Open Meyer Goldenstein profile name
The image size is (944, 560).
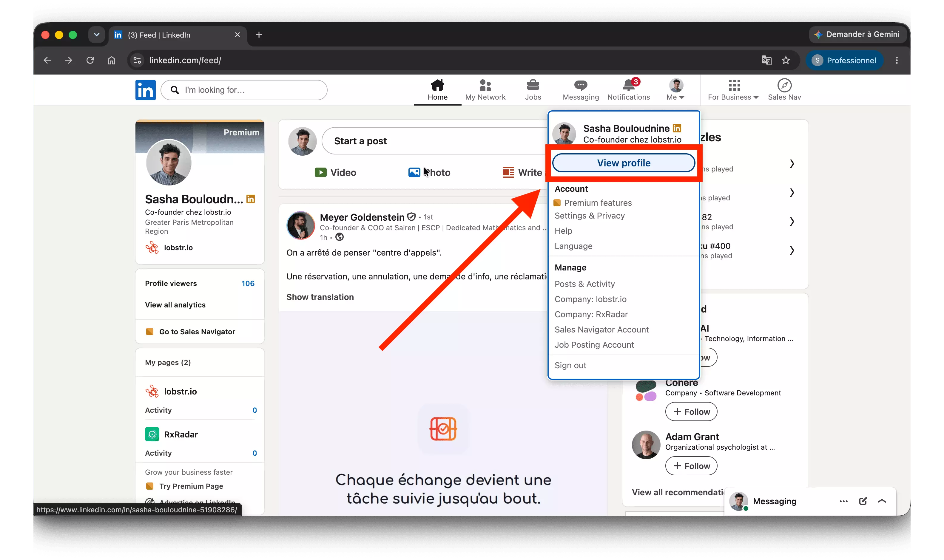[x=362, y=217]
